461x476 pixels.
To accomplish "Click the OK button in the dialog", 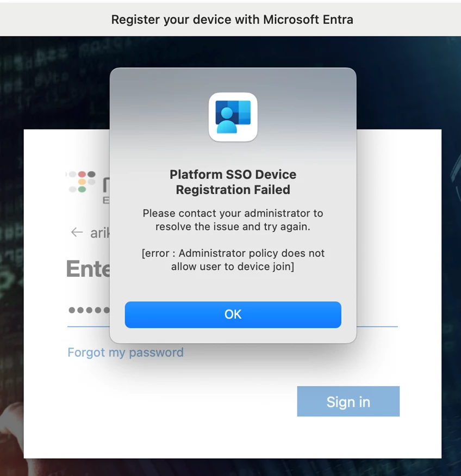I will 233,314.
